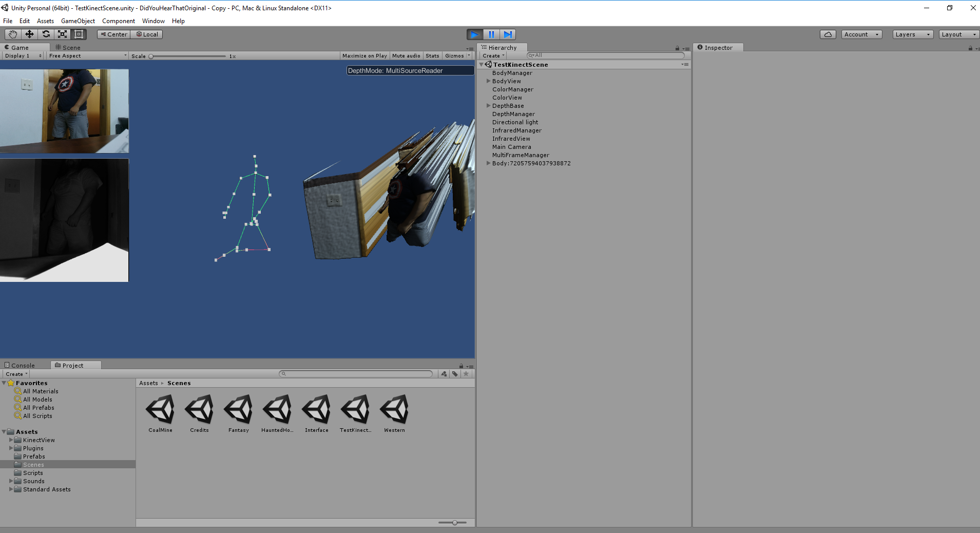
Task: Select the Rotate tool
Action: pyautogui.click(x=46, y=34)
